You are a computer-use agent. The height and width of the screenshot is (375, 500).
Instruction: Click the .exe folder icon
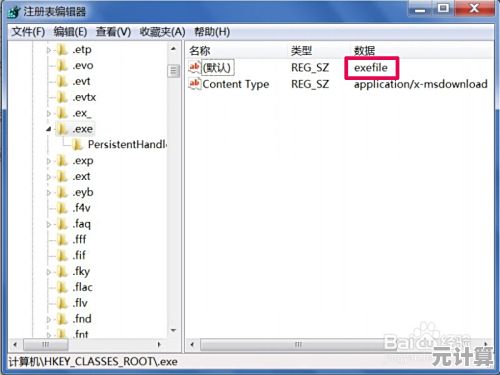click(62, 129)
